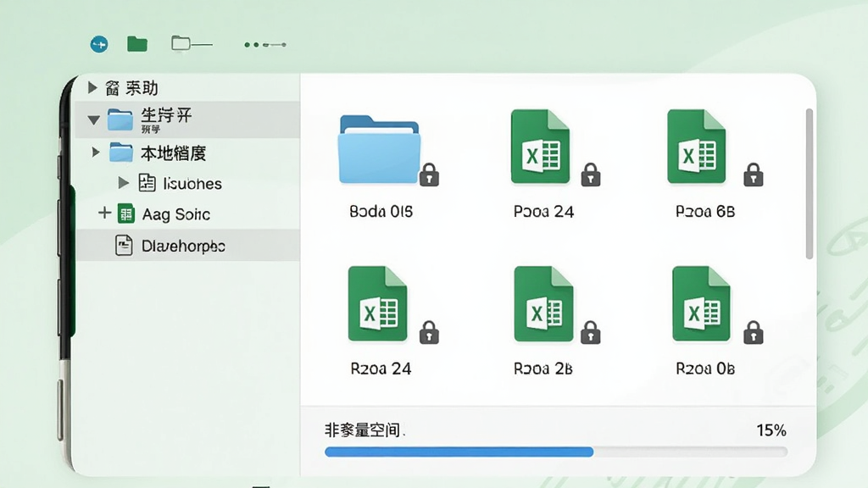This screenshot has height=488, width=868.
Task: Expand the lisuohes tree item
Action: coord(124,183)
